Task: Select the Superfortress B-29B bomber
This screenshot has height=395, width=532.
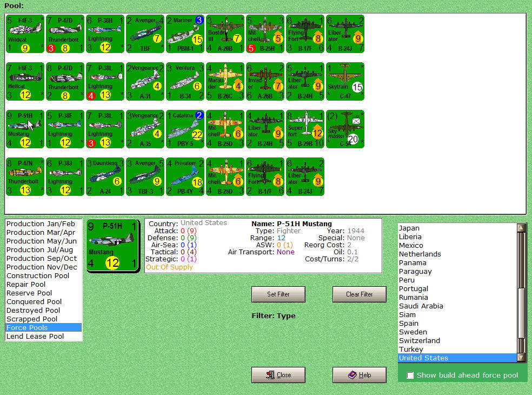Action: (305, 129)
